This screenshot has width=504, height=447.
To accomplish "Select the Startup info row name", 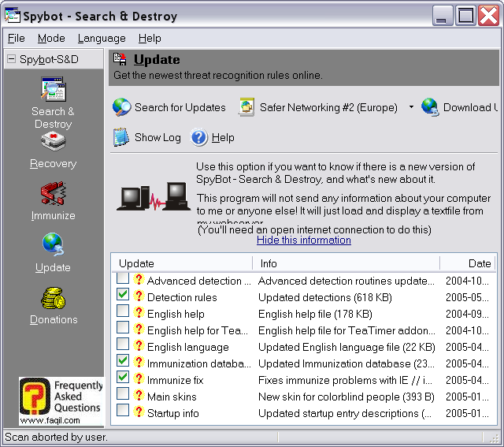I will click(x=173, y=413).
